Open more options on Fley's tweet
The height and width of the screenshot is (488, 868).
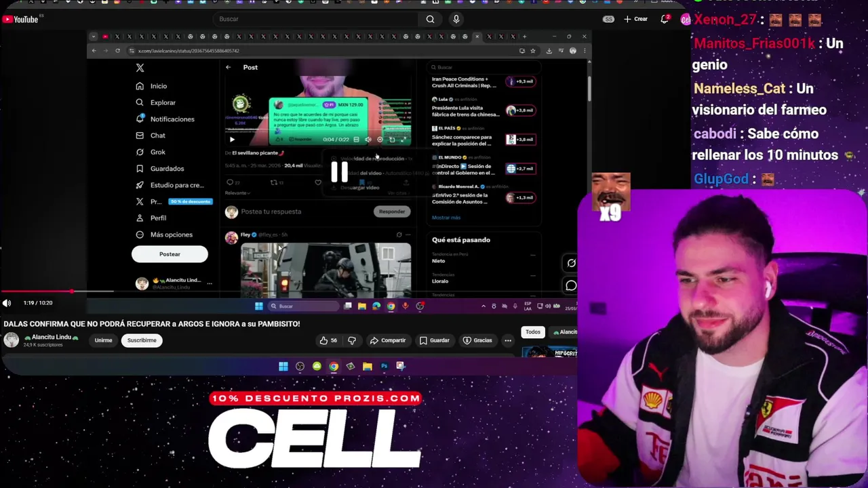[408, 235]
